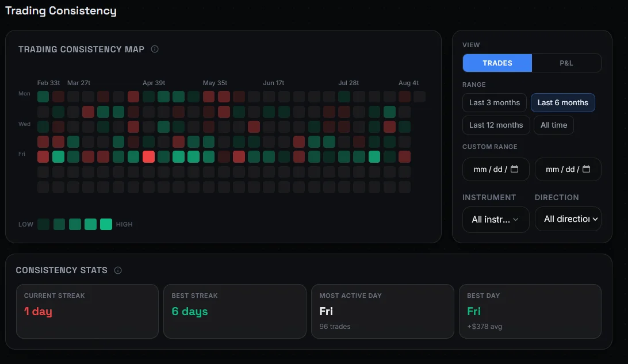This screenshot has width=628, height=364.
Task: Open the All instruments dropdown
Action: 496,220
